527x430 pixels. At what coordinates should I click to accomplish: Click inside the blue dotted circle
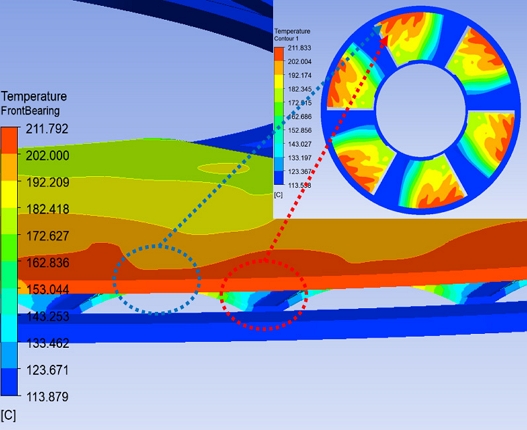point(157,280)
